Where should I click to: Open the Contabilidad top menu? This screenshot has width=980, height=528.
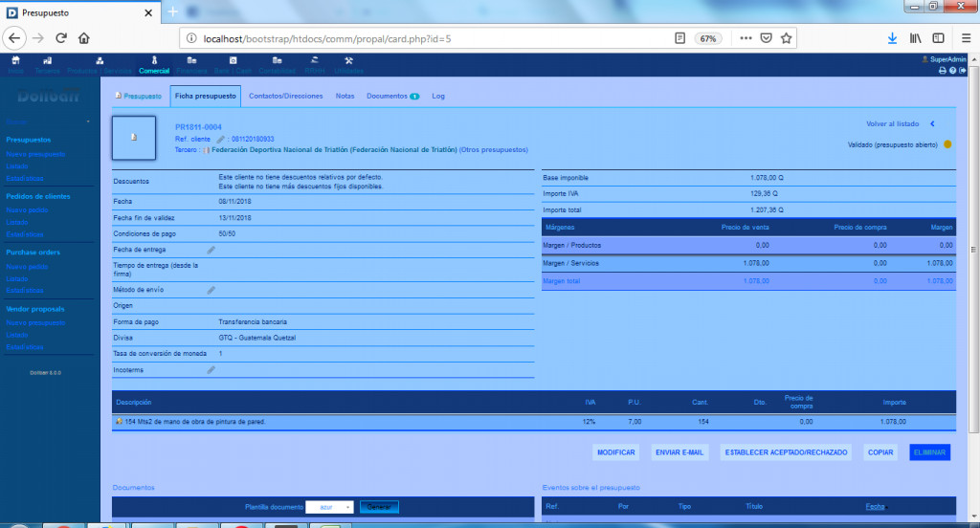click(x=277, y=64)
